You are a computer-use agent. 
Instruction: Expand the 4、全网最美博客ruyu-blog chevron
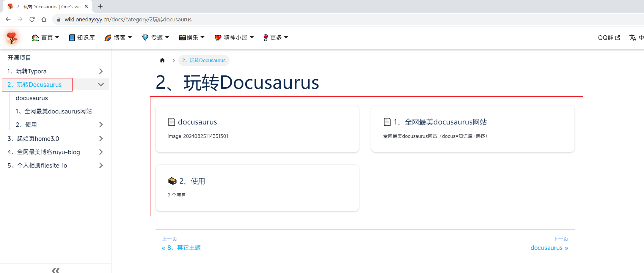[x=101, y=152]
